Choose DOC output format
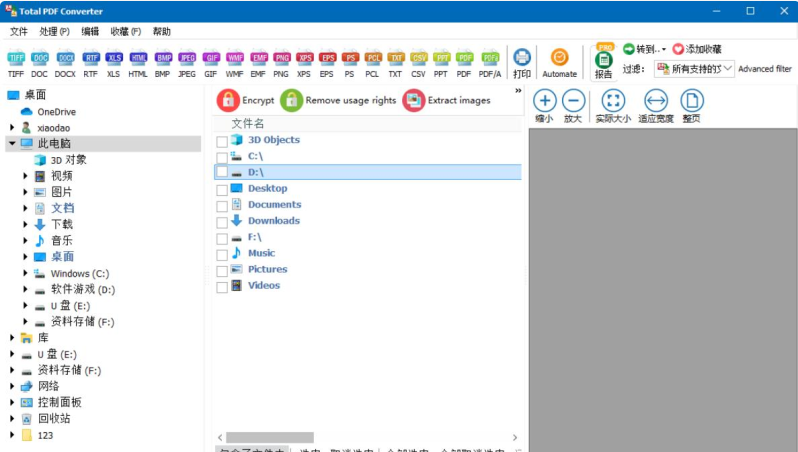 tap(39, 64)
